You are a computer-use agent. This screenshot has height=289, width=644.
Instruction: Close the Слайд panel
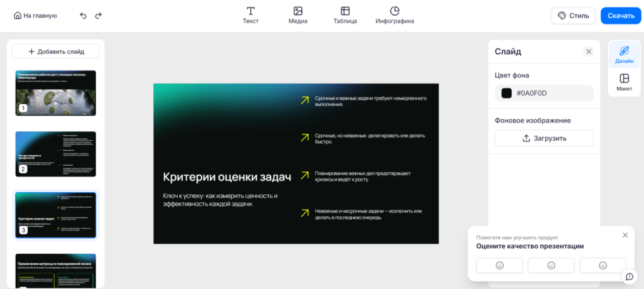(x=589, y=52)
